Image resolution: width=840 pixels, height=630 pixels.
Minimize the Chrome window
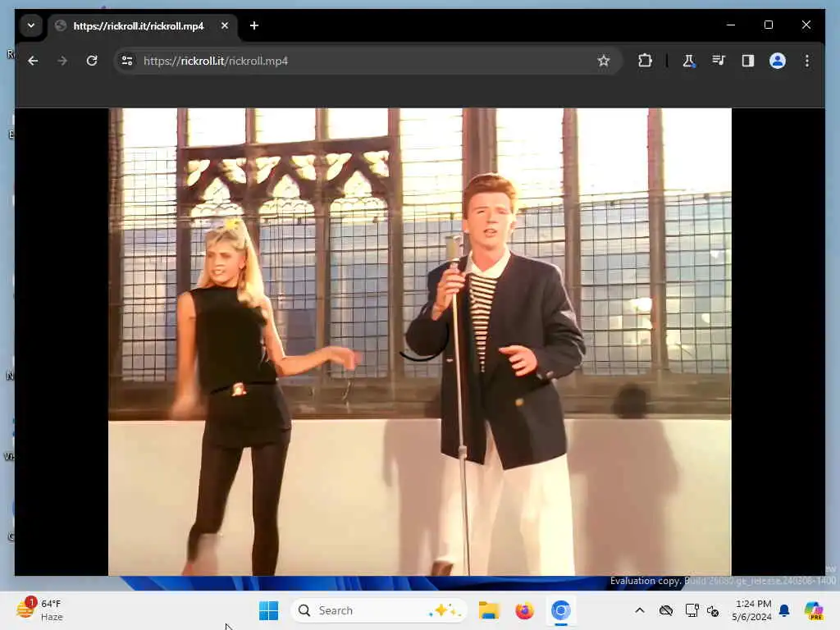[731, 25]
